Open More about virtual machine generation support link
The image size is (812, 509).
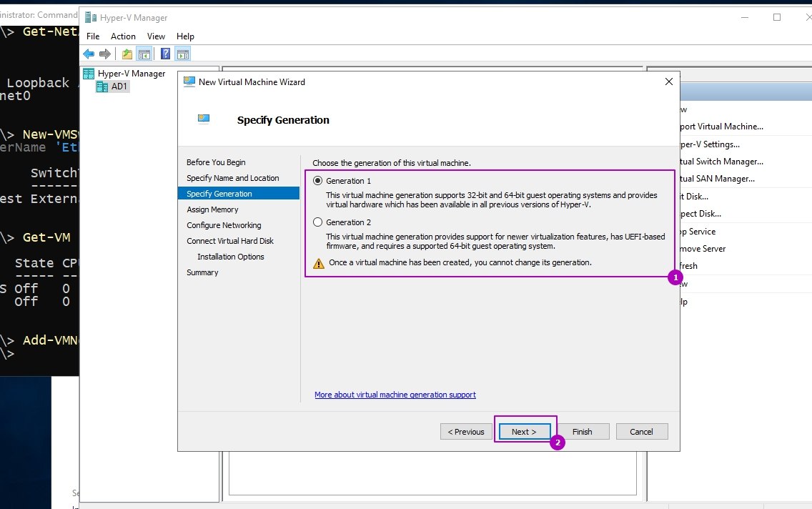395,395
